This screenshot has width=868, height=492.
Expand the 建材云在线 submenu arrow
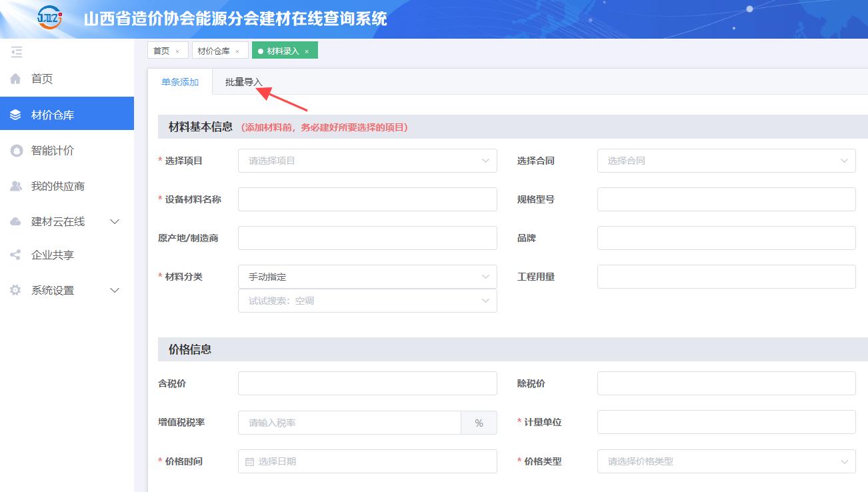point(115,222)
